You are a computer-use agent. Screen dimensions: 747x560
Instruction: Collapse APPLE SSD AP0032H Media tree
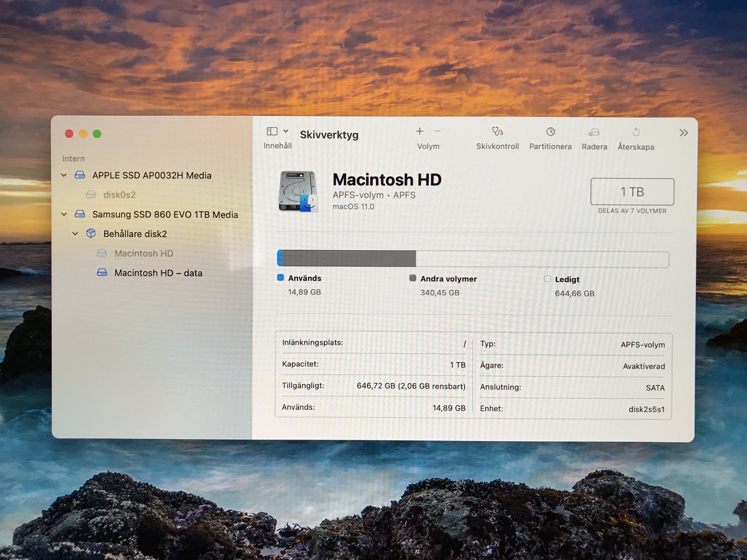[64, 175]
